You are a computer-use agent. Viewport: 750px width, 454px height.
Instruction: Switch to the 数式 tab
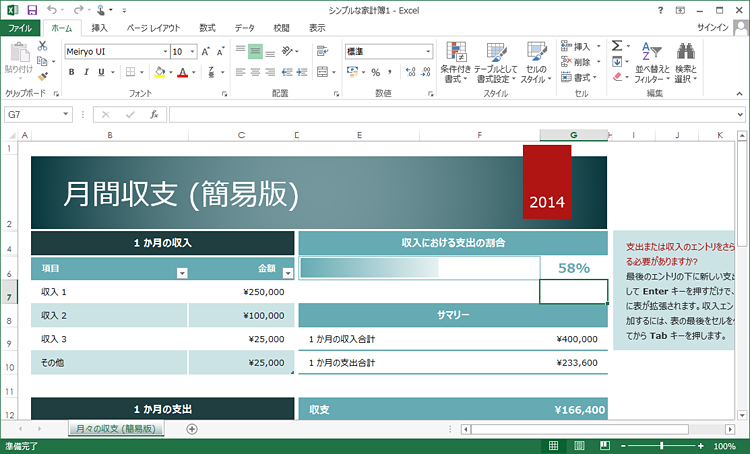click(207, 28)
